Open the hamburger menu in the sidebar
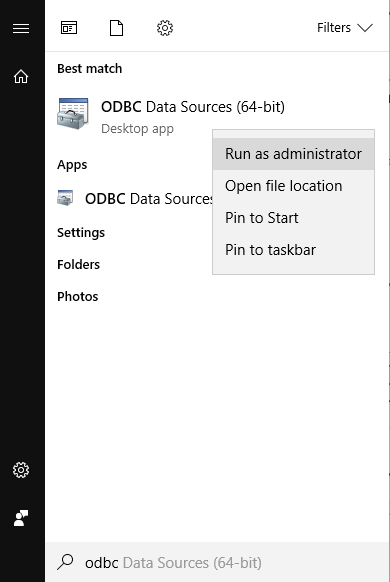The image size is (390, 582). (x=21, y=28)
